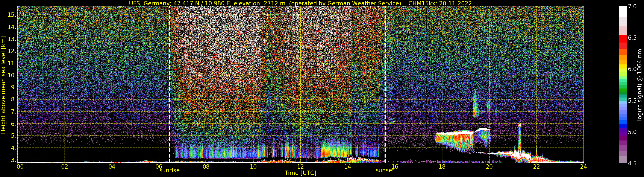Select the '15.' height axis tick label
The image size is (644, 177).
tap(12, 15)
